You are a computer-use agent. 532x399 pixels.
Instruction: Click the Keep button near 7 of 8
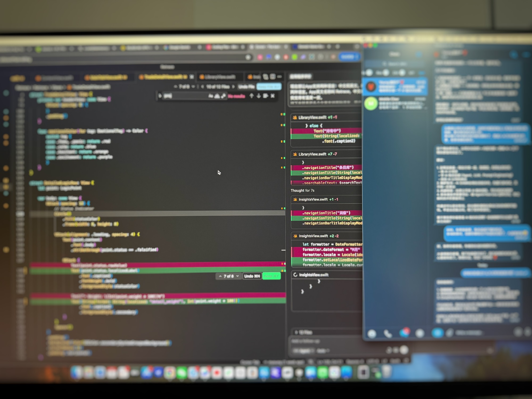271,276
